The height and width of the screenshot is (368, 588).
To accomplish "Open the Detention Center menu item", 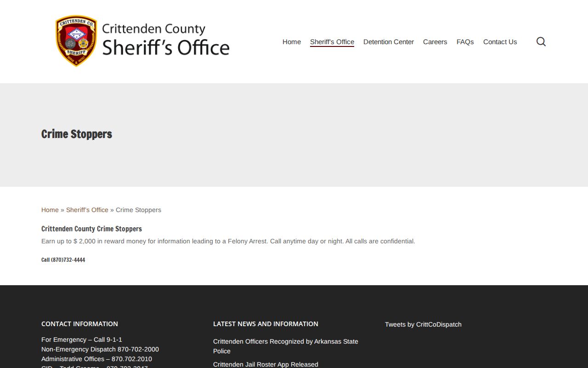I will pos(389,42).
